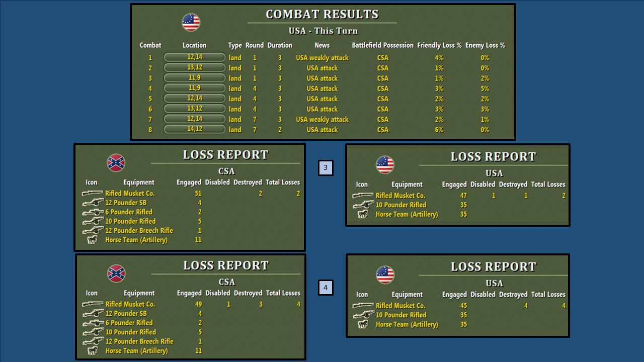Click the 6% friendly loss for combat 8
644x362 pixels.
tap(439, 130)
